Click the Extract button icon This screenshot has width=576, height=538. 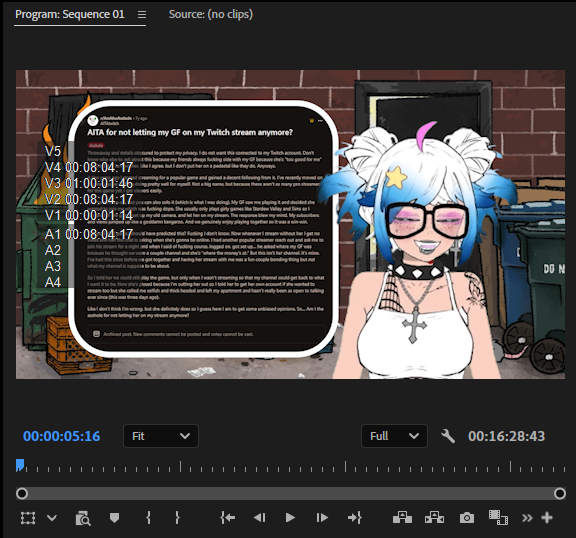click(434, 517)
